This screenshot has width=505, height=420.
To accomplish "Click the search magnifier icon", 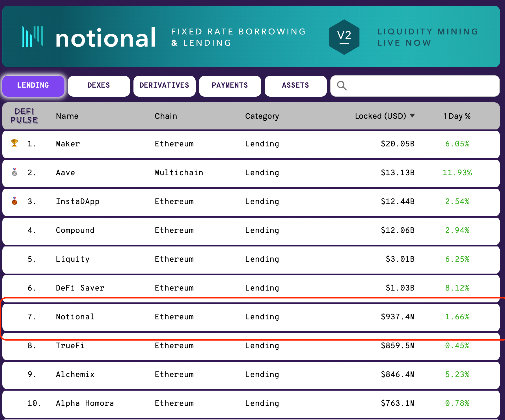I will pyautogui.click(x=342, y=86).
